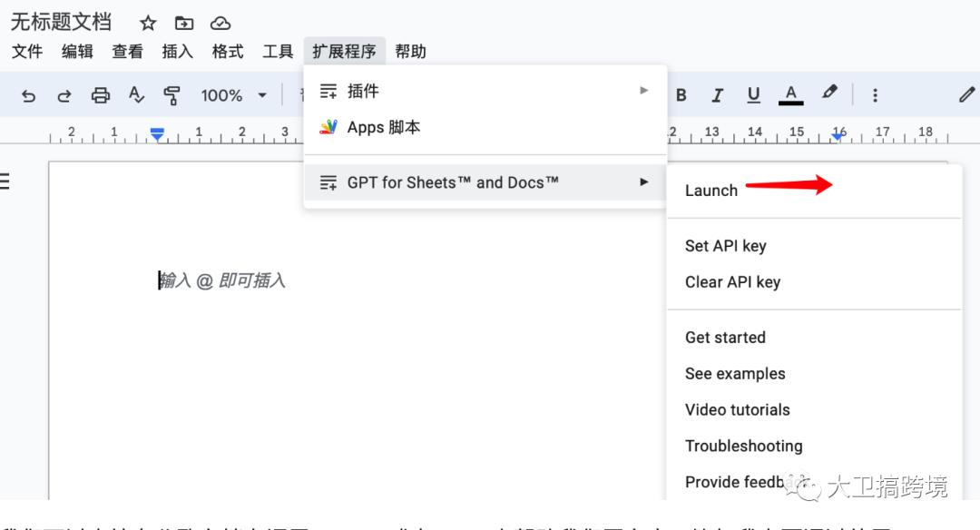Close the 扩展程序 menu
980x530 pixels.
point(345,51)
